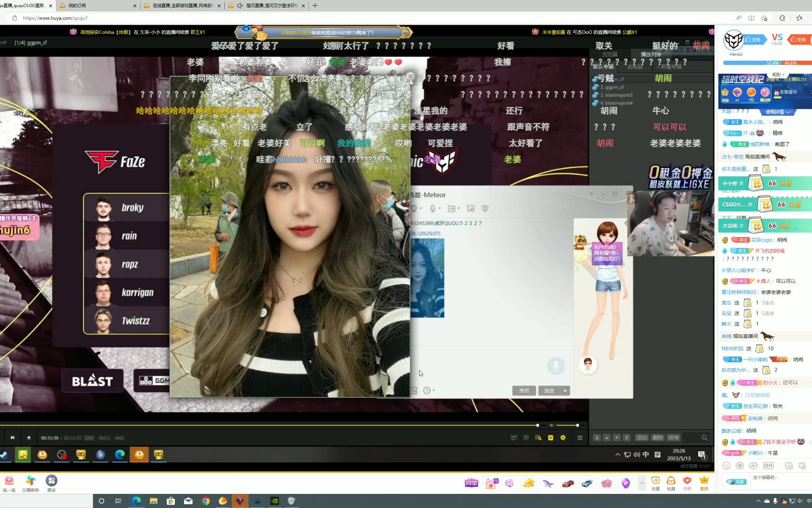The width and height of the screenshot is (812, 508).
Task: Open the 包裹 package icon
Action: (x=671, y=483)
